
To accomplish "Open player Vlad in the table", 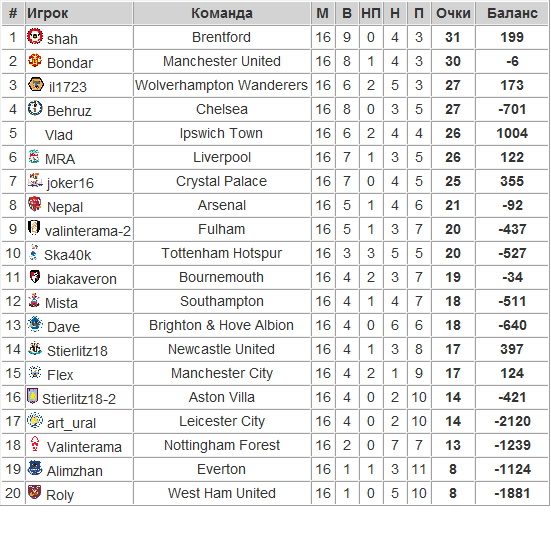I will 59,135.
